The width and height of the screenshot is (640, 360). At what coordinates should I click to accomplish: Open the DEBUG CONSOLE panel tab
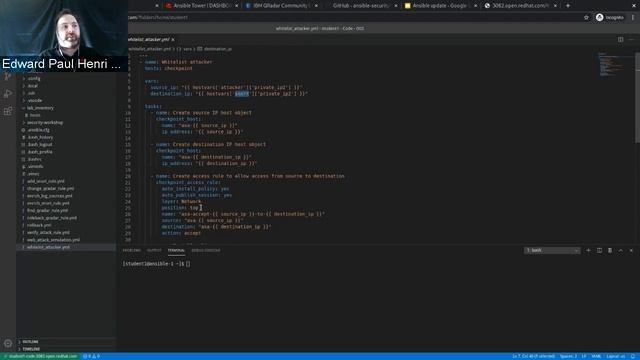206,250
